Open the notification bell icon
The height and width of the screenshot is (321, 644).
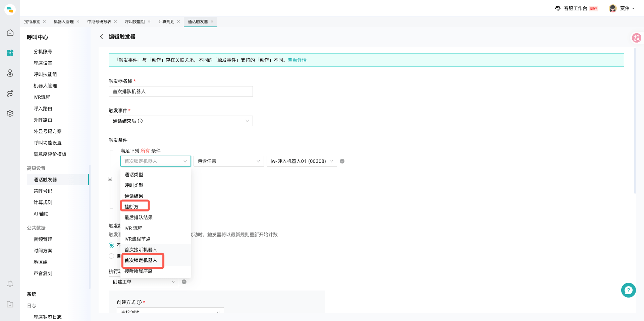[10, 284]
